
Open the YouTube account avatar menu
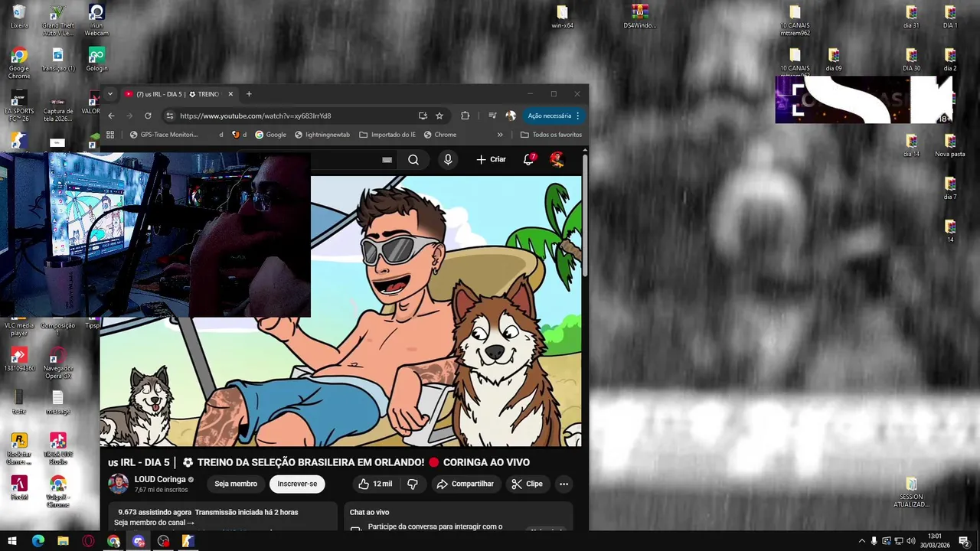tap(557, 159)
